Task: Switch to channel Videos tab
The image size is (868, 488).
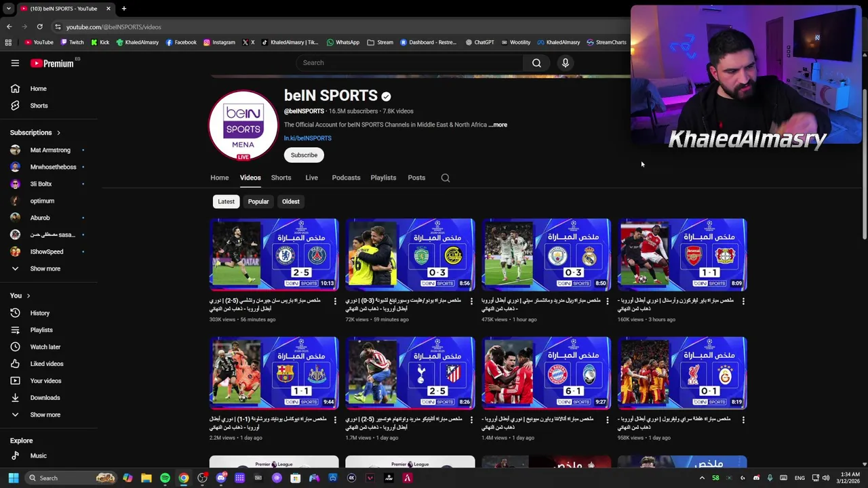Action: click(250, 178)
